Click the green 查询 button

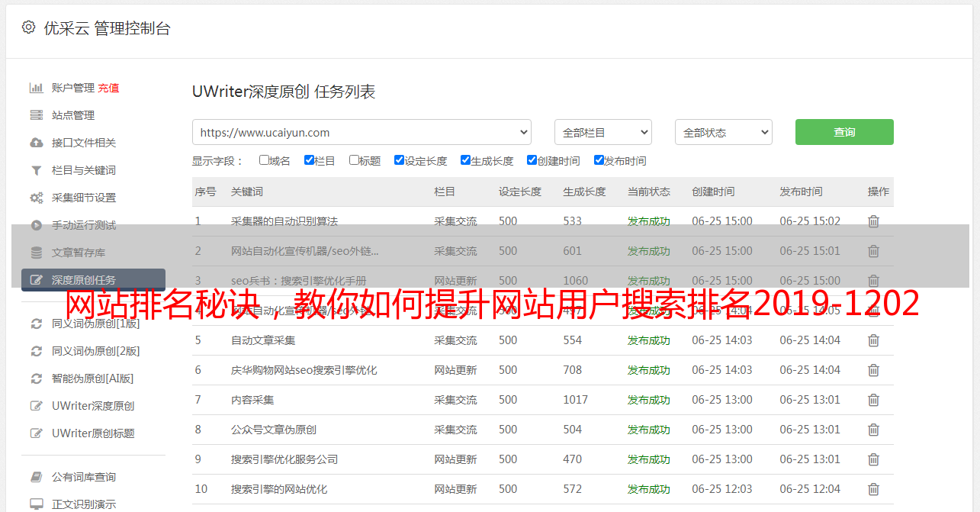[844, 132]
